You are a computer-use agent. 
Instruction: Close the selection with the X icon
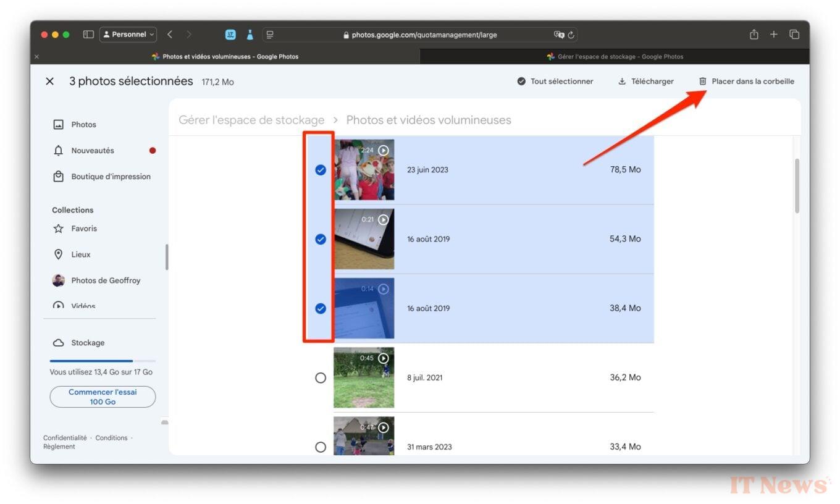click(50, 82)
